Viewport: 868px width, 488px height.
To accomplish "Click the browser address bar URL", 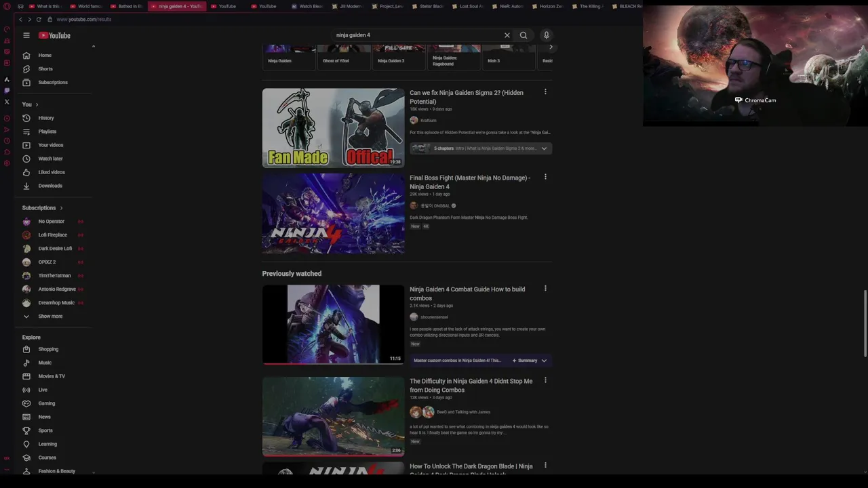I will coord(84,20).
